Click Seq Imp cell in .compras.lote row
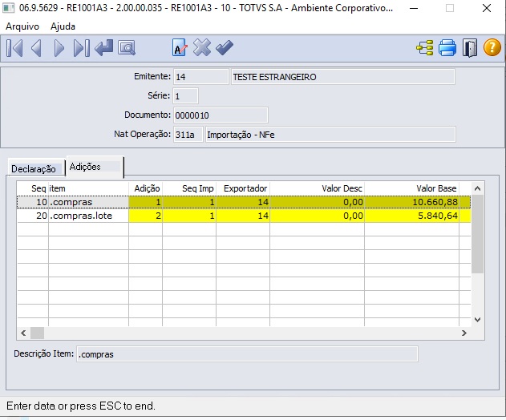 [189, 216]
